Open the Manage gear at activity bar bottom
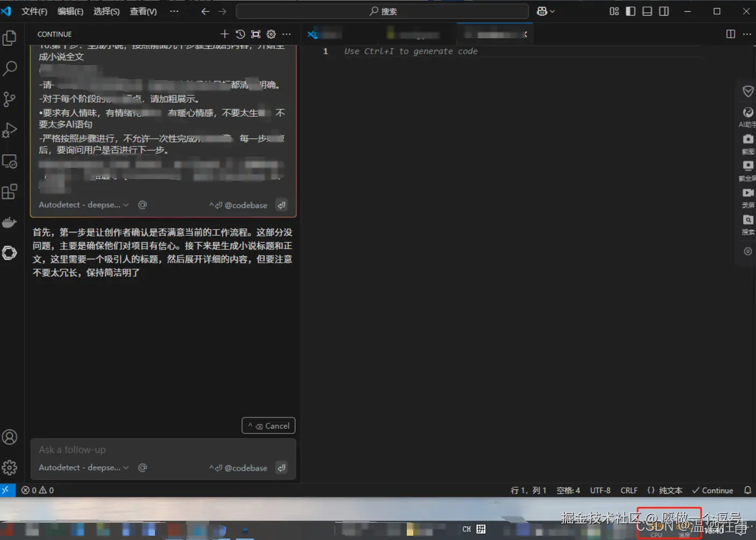 click(x=10, y=468)
